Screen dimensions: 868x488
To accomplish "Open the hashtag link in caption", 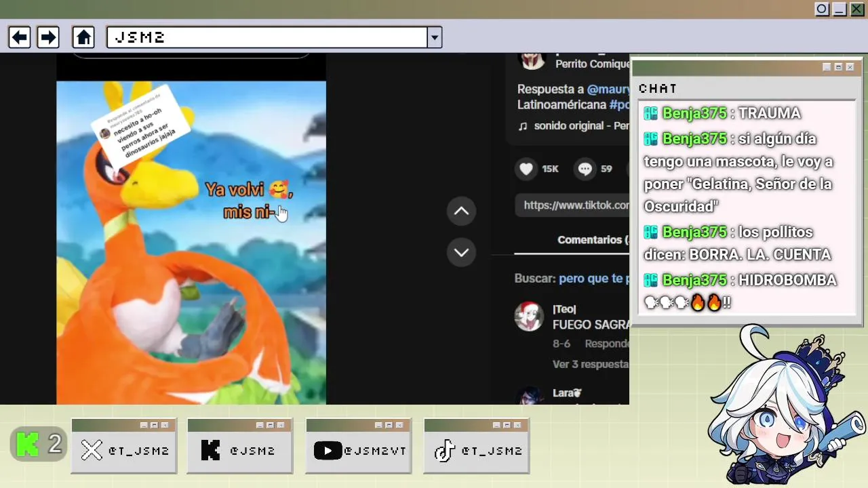I will point(619,105).
